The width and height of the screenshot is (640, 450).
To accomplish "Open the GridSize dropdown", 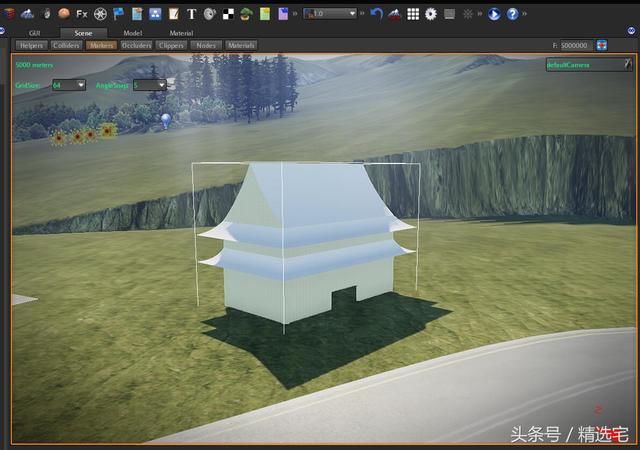I will click(69, 85).
